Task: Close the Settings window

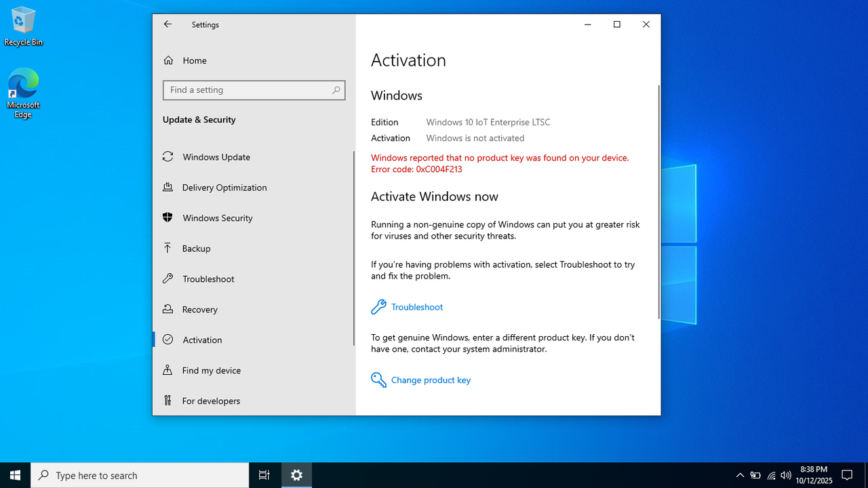Action: click(646, 24)
